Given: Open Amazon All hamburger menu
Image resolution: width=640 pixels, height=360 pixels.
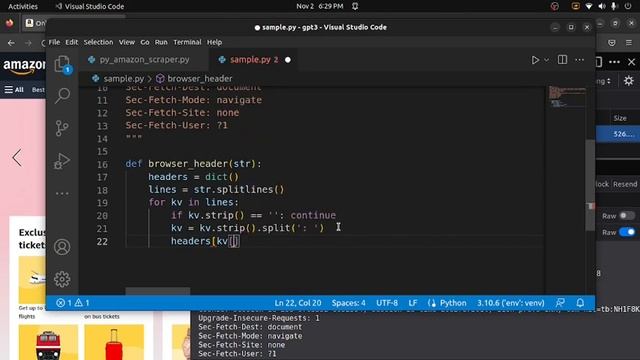Looking at the screenshot, I should tap(14, 89).
